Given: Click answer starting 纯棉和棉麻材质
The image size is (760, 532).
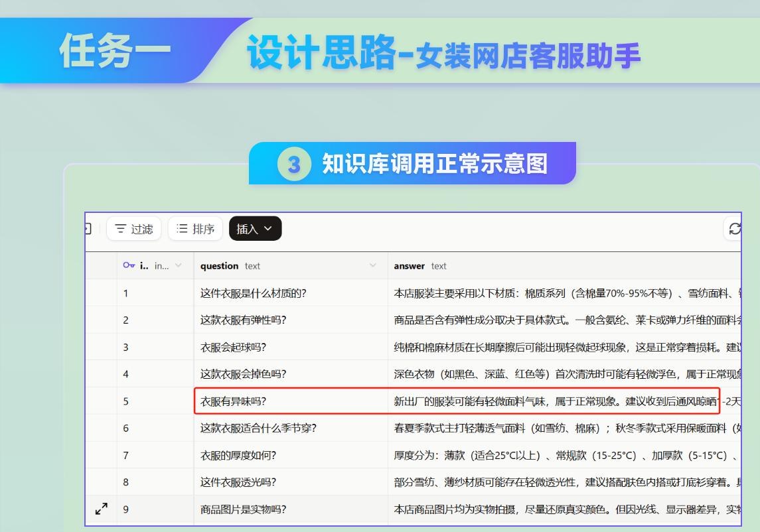Looking at the screenshot, I should [x=565, y=347].
